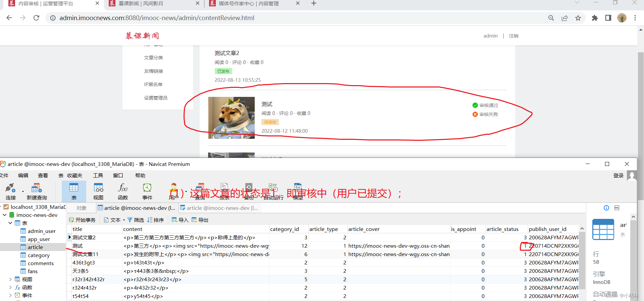Open the zoom magnifier in address bar
The image size is (644, 301).
coord(551,18)
